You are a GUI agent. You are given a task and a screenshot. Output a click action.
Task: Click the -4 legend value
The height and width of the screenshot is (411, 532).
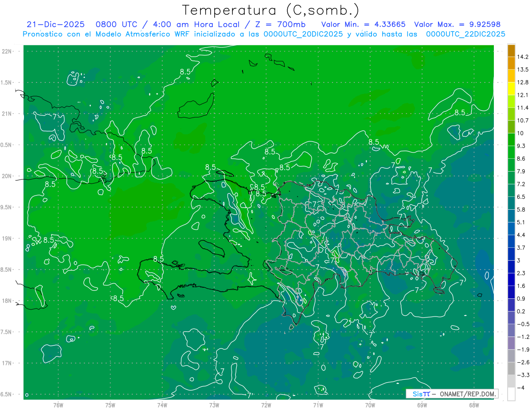tap(520, 388)
